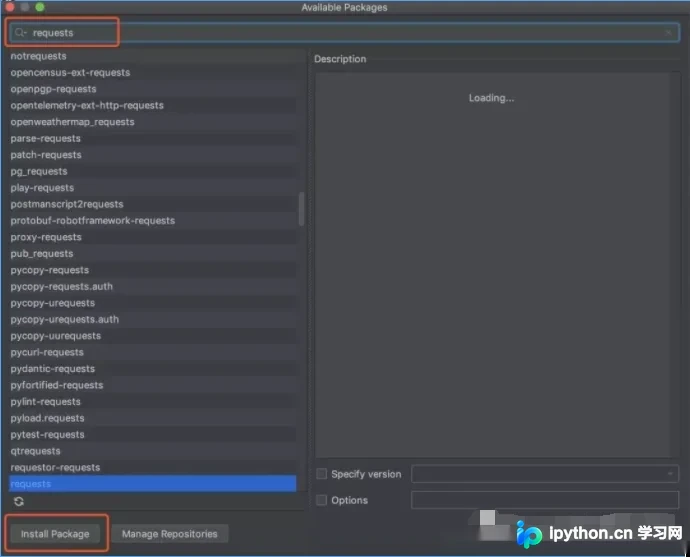Select the "protobuf-robotframework-requests" package
Image resolution: width=690 pixels, height=557 pixels.
click(x=153, y=221)
